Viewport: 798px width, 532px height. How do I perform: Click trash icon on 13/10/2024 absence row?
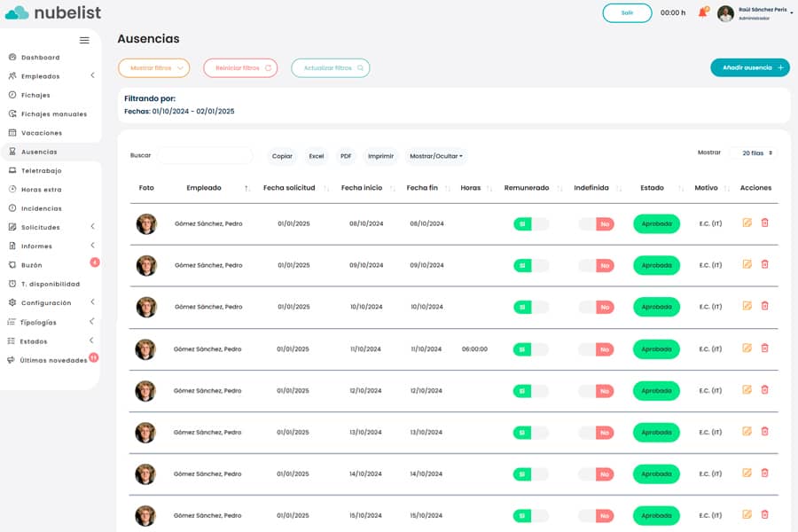765,432
